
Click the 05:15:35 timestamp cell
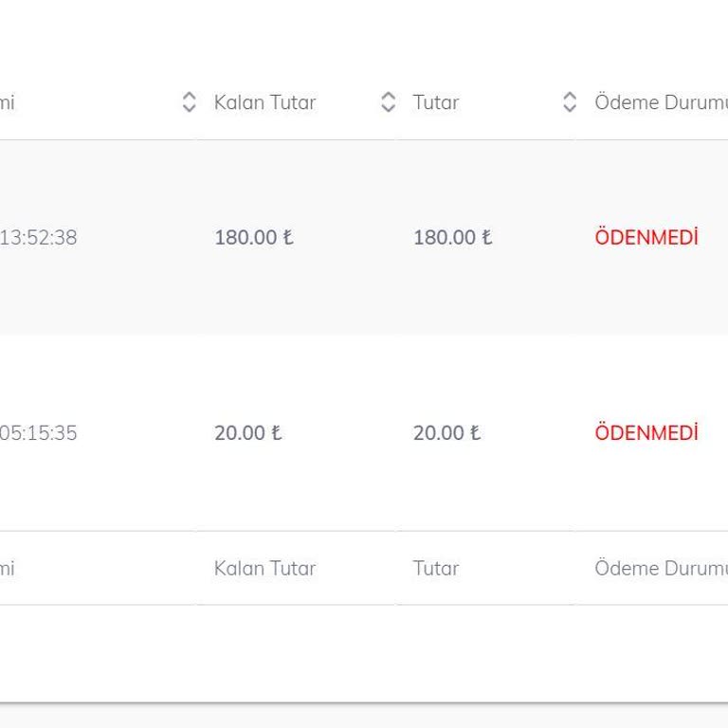pos(38,433)
